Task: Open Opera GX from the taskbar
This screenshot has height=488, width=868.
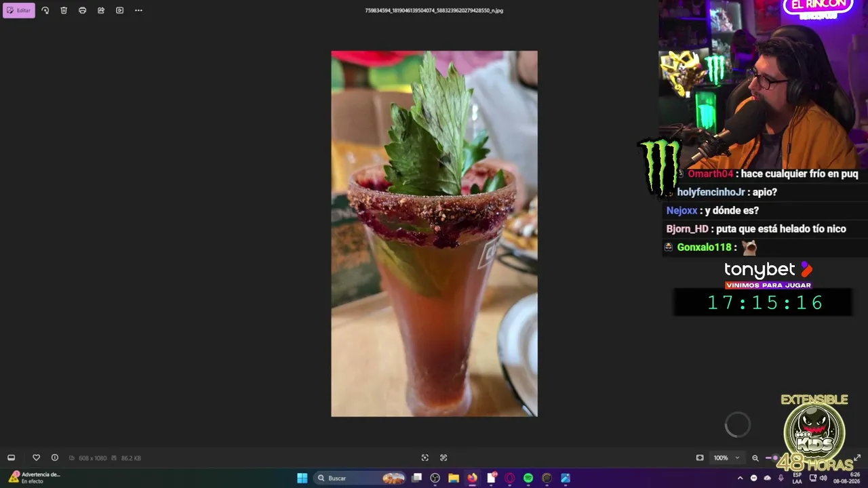Action: click(x=509, y=478)
